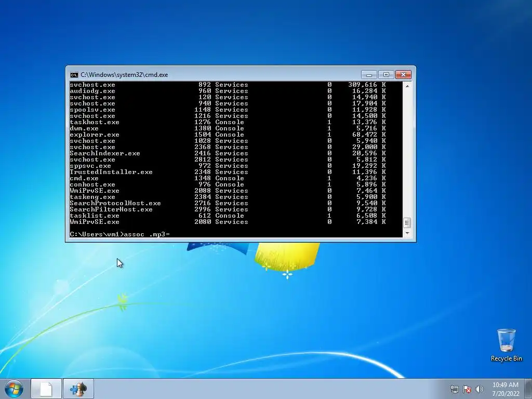Click the SearchFilterHost.exe process name
The height and width of the screenshot is (399, 532).
point(111,209)
